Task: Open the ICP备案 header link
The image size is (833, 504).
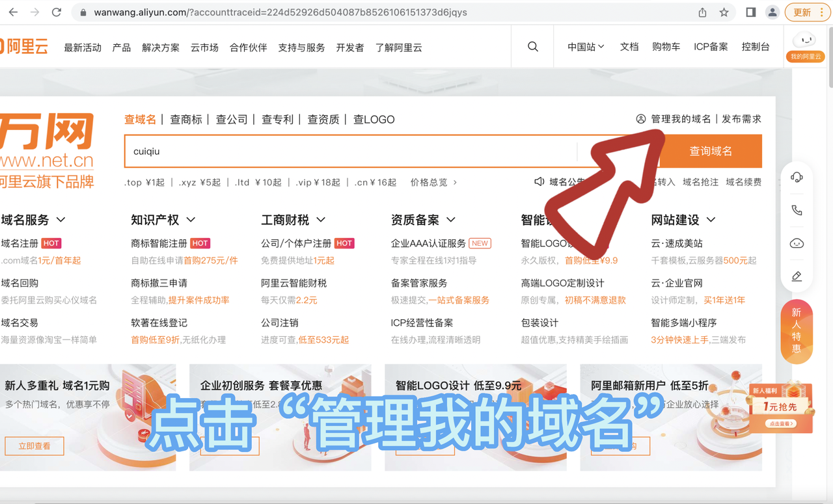Action: 711,47
